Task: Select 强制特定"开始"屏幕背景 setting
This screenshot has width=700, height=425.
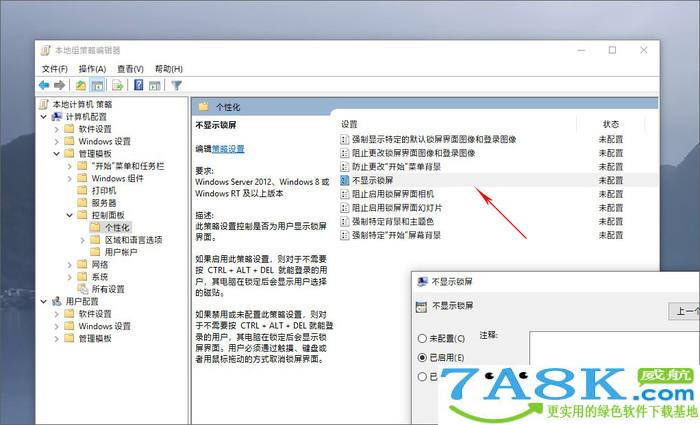Action: coord(396,235)
